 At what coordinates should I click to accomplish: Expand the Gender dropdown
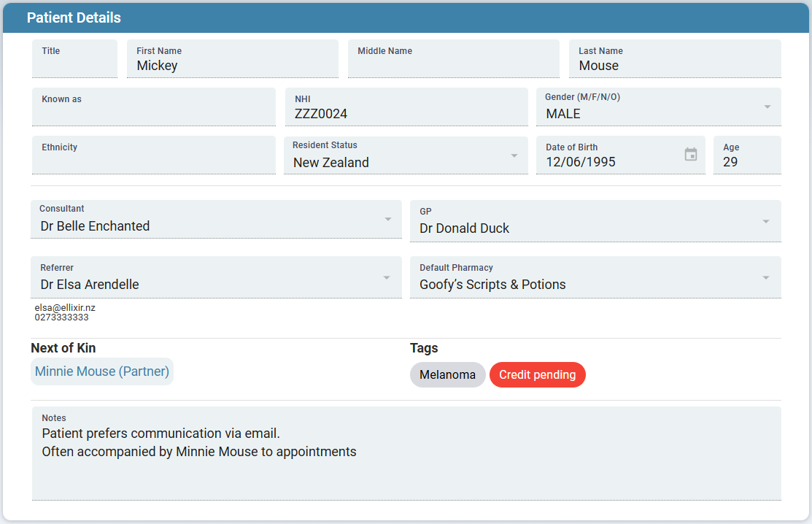[767, 107]
